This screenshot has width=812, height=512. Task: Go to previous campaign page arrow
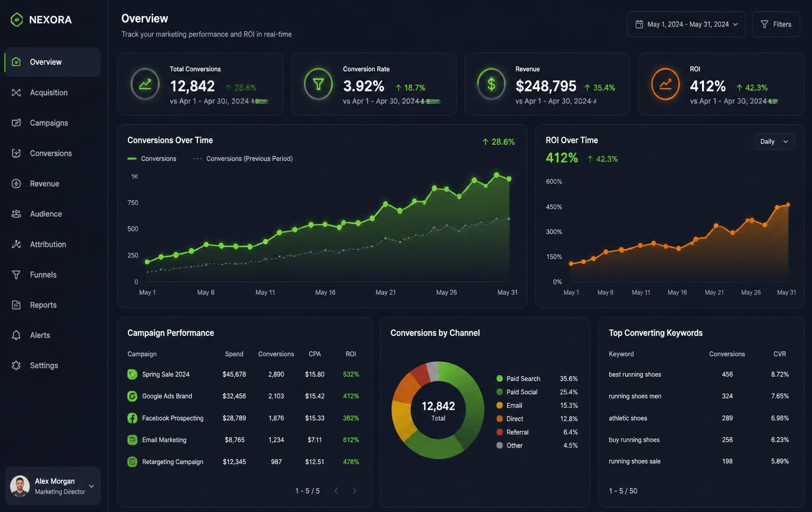tap(336, 491)
